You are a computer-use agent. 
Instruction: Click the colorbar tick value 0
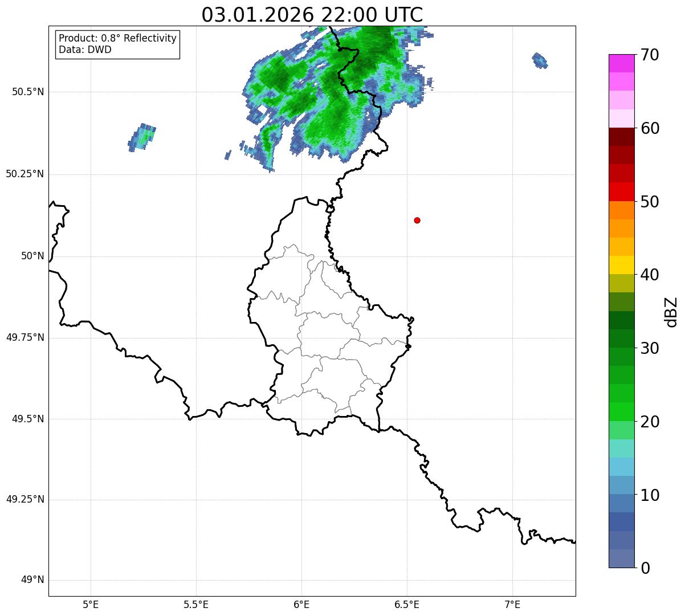click(x=645, y=568)
